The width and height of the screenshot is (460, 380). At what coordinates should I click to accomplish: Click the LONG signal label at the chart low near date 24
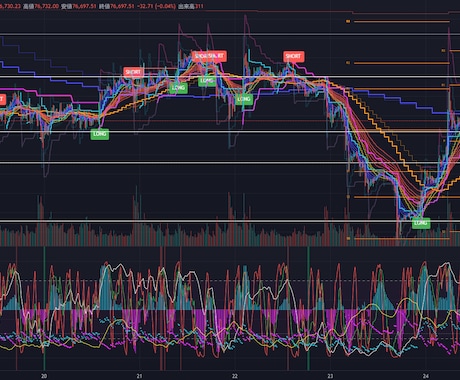pos(421,223)
